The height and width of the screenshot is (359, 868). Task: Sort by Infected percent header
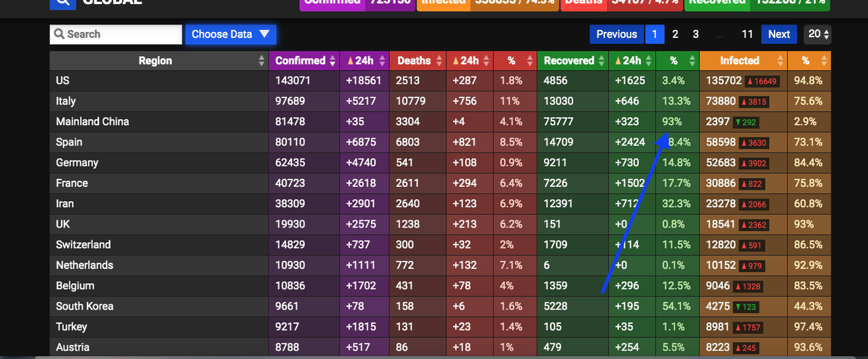809,61
